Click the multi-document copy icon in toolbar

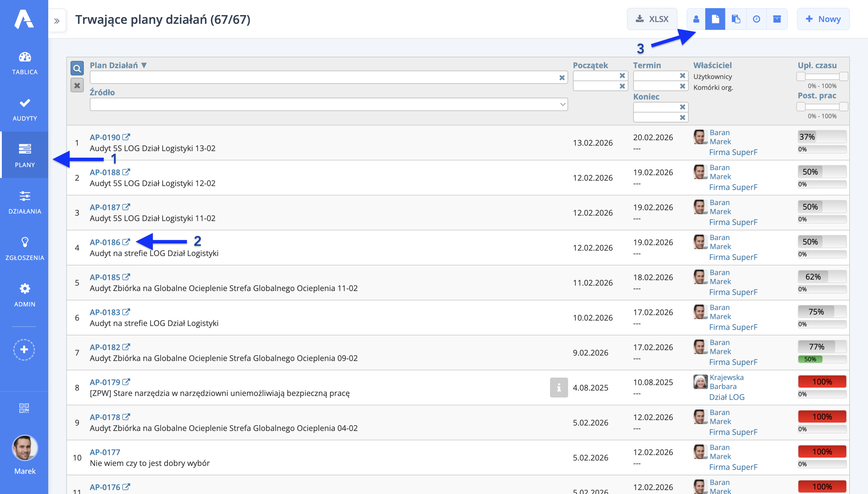coord(735,19)
